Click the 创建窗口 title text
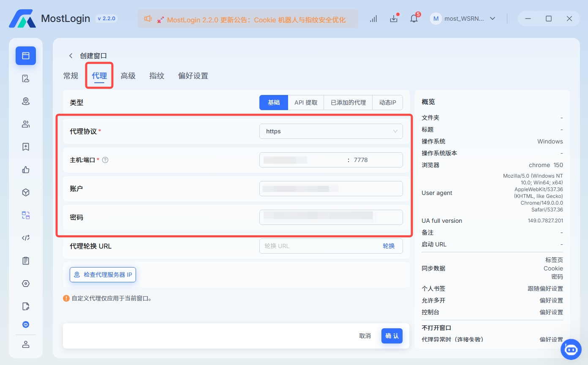588x365 pixels. [93, 56]
